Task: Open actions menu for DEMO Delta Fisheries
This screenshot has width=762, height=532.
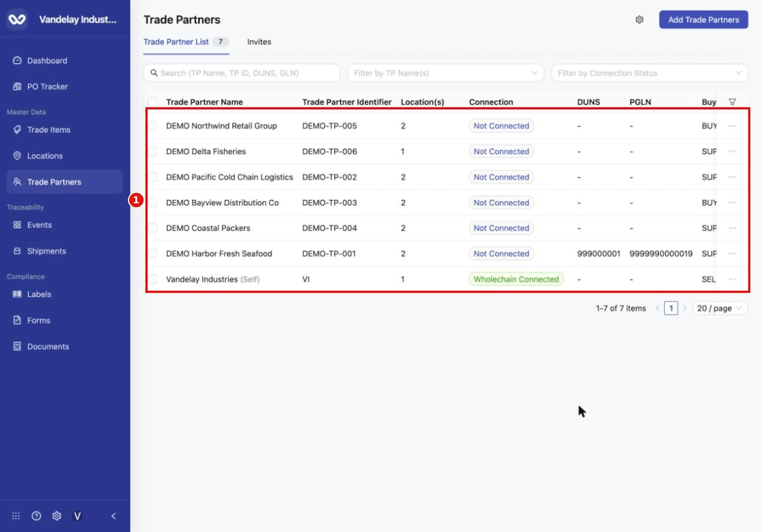Action: click(x=732, y=151)
